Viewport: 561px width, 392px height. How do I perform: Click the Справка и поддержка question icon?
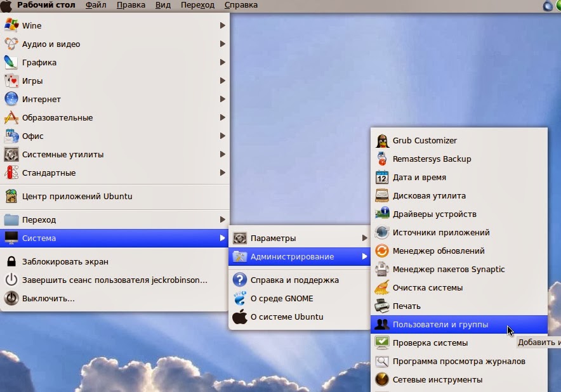coord(240,280)
